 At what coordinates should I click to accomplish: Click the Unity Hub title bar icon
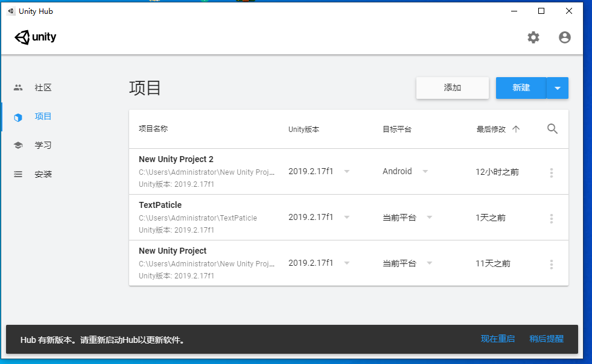(11, 11)
